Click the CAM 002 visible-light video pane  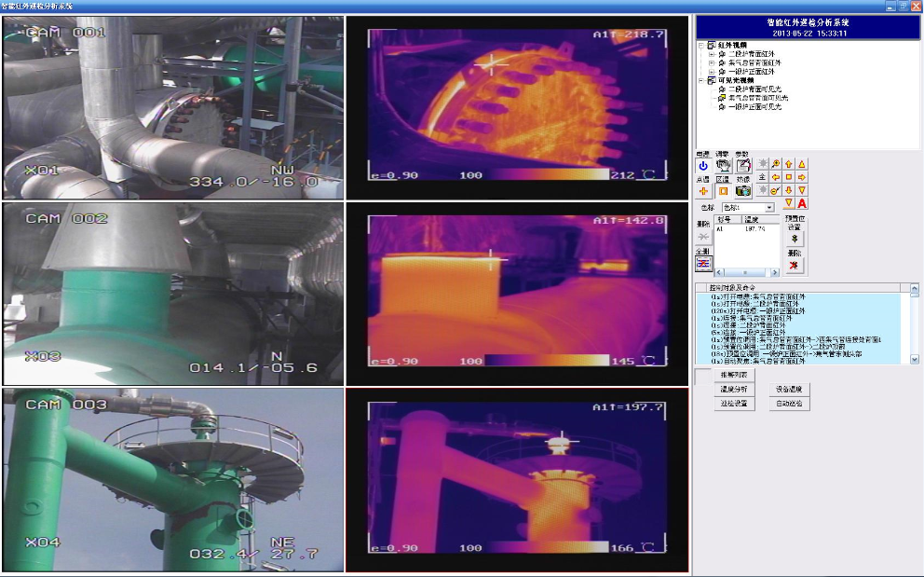click(173, 294)
